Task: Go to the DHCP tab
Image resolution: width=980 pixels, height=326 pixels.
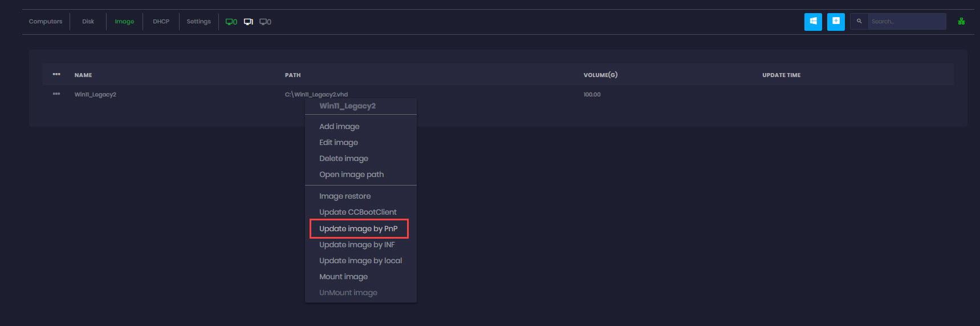Action: click(161, 22)
